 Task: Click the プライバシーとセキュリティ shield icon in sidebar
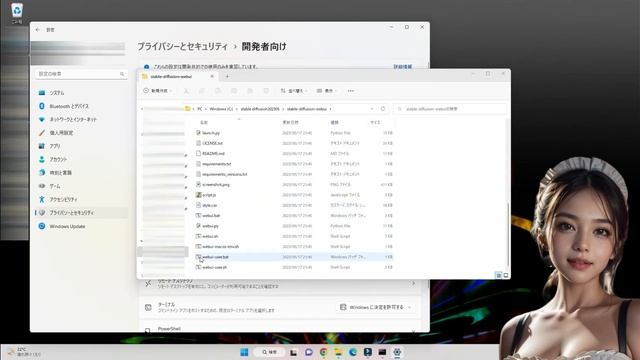42,213
